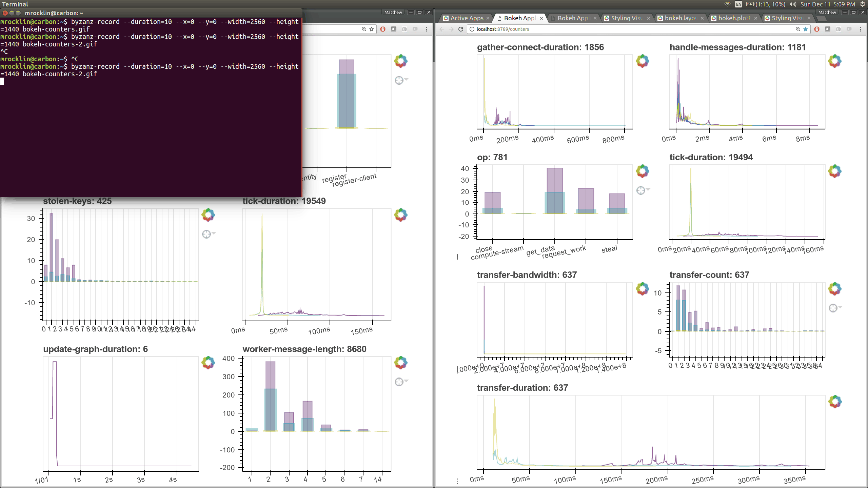868x488 pixels.
Task: Click the blue bookmark star in address bar
Action: coord(806,29)
